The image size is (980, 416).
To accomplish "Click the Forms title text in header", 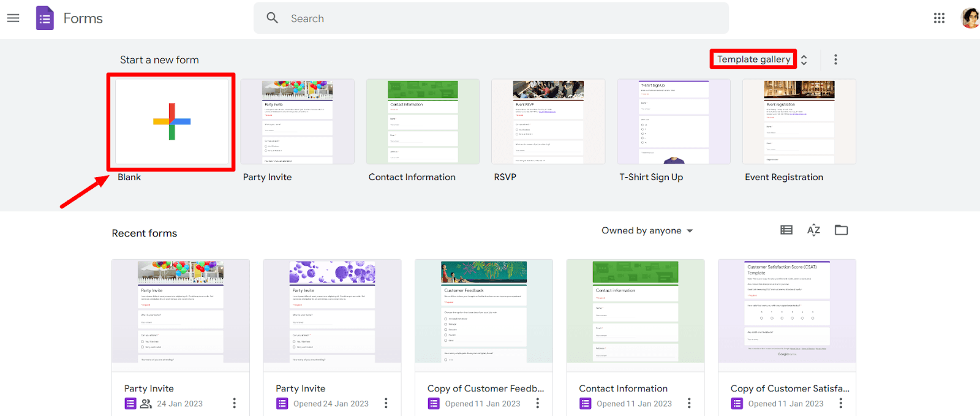I will click(x=83, y=18).
